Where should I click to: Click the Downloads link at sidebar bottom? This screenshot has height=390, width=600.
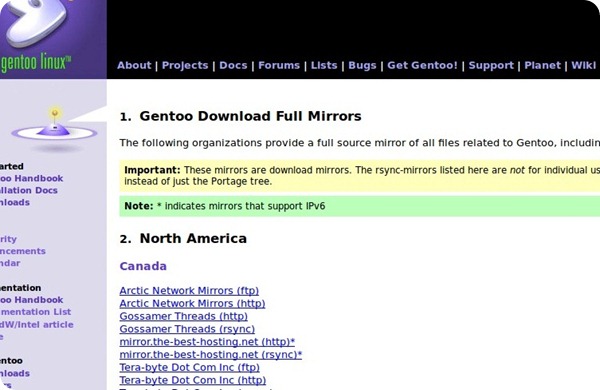pos(15,373)
